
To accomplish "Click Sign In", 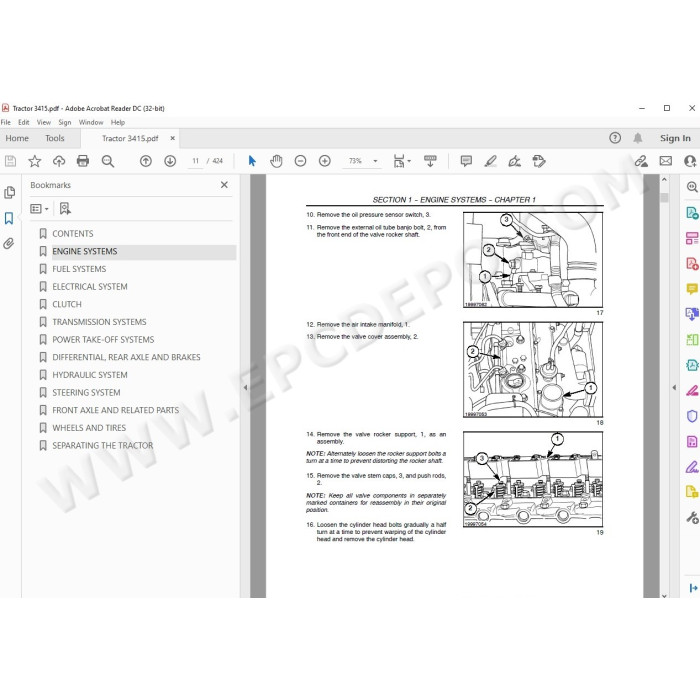I will (675, 138).
